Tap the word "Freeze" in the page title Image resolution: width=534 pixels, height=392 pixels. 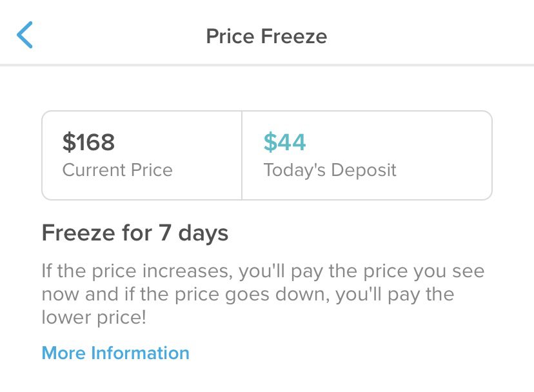(294, 36)
